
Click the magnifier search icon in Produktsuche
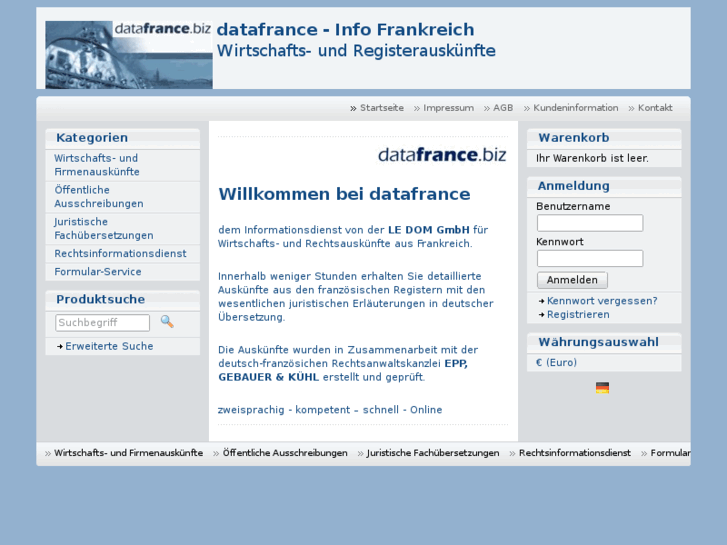tap(167, 321)
